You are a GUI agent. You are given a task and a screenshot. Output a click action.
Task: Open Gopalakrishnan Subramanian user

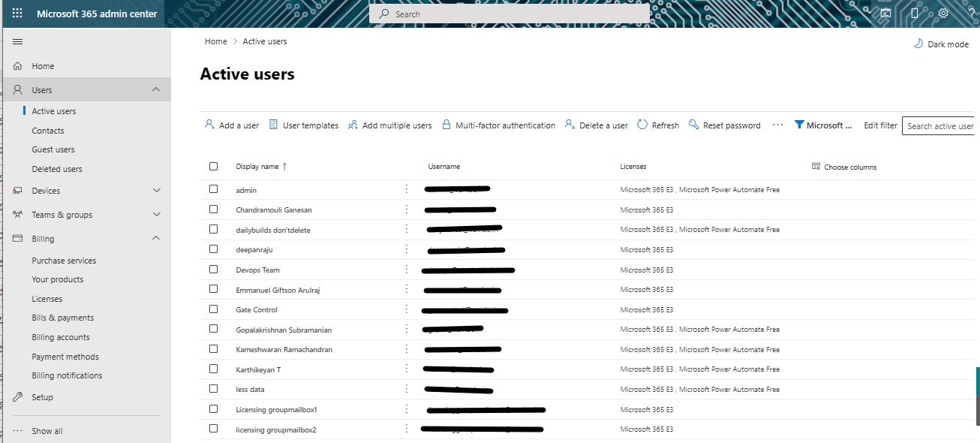click(x=284, y=330)
